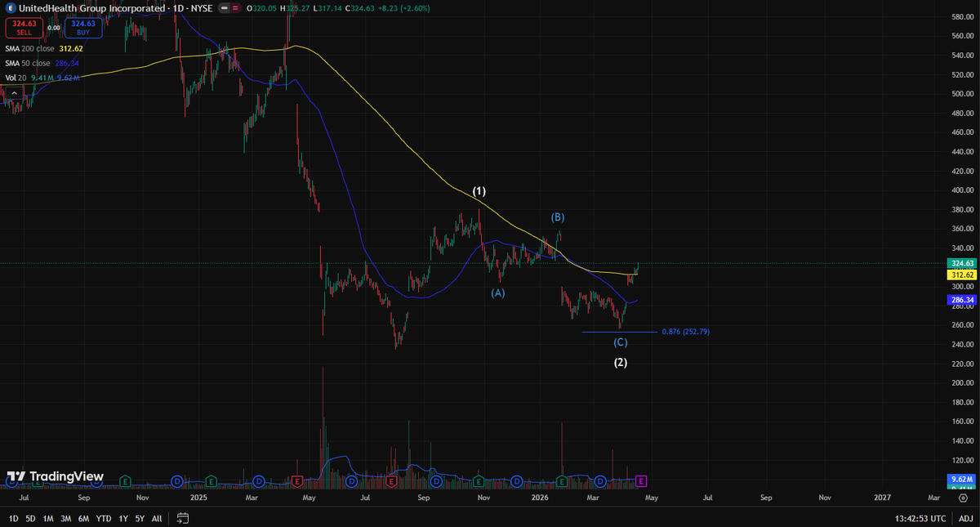Screen dimensions: 980x527
Task: Select the 5D time range
Action: click(30, 519)
